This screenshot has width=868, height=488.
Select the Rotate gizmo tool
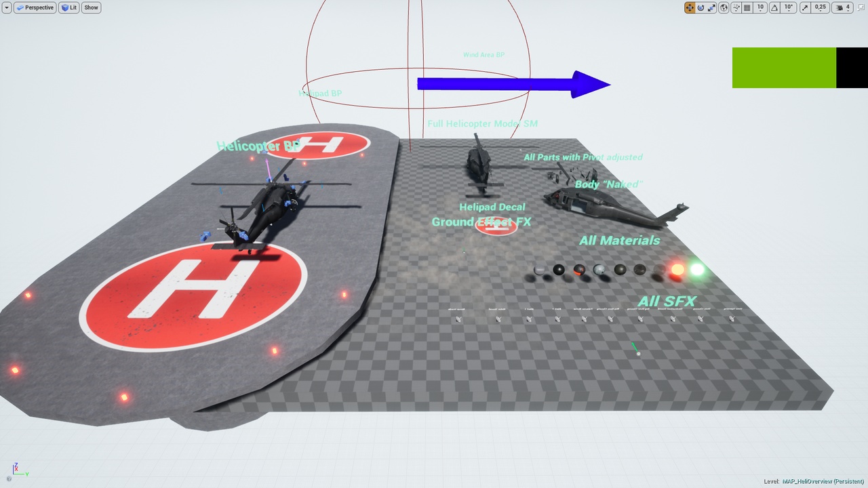[x=701, y=7]
